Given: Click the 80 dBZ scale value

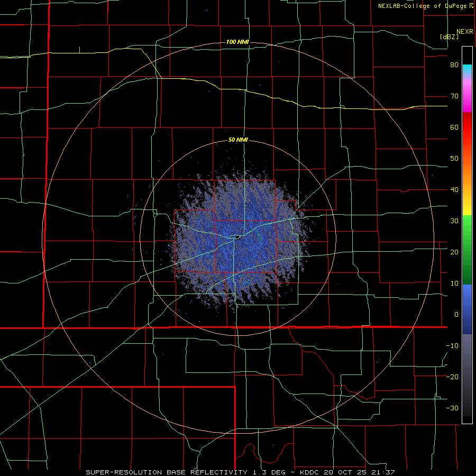Looking at the screenshot, I should [x=454, y=65].
